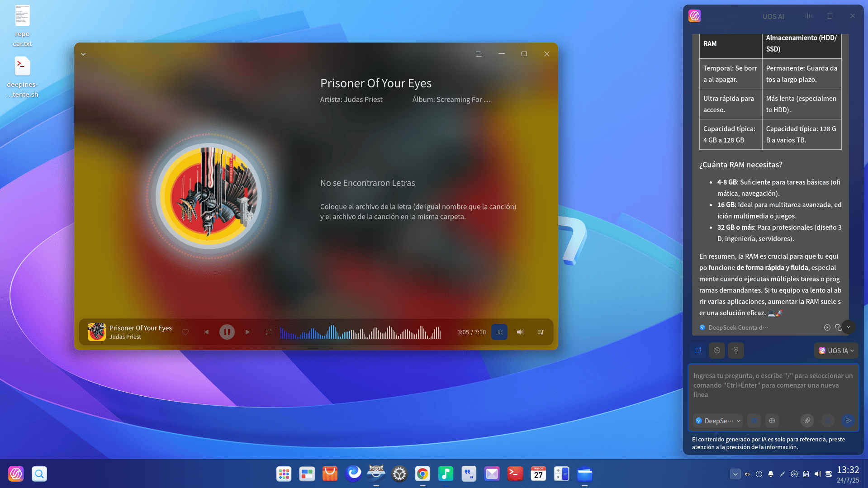Open the raccoon app icon in the dock
The width and height of the screenshot is (868, 488).
tap(376, 474)
